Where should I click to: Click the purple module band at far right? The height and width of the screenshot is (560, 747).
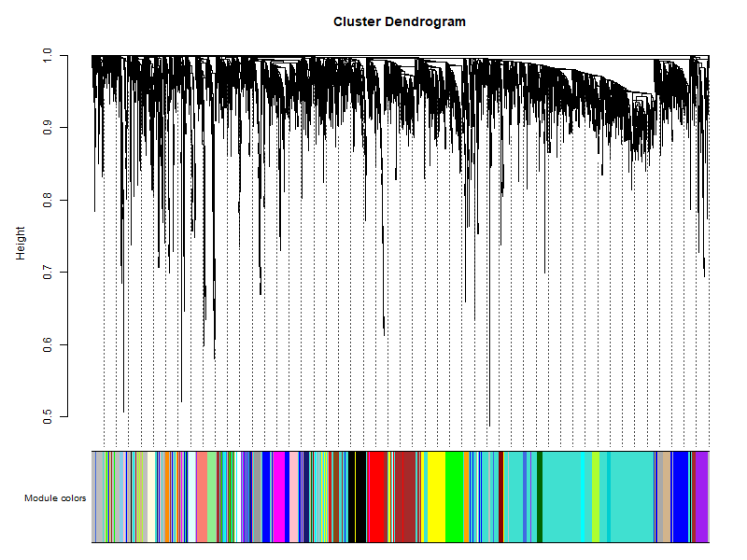tap(702, 497)
